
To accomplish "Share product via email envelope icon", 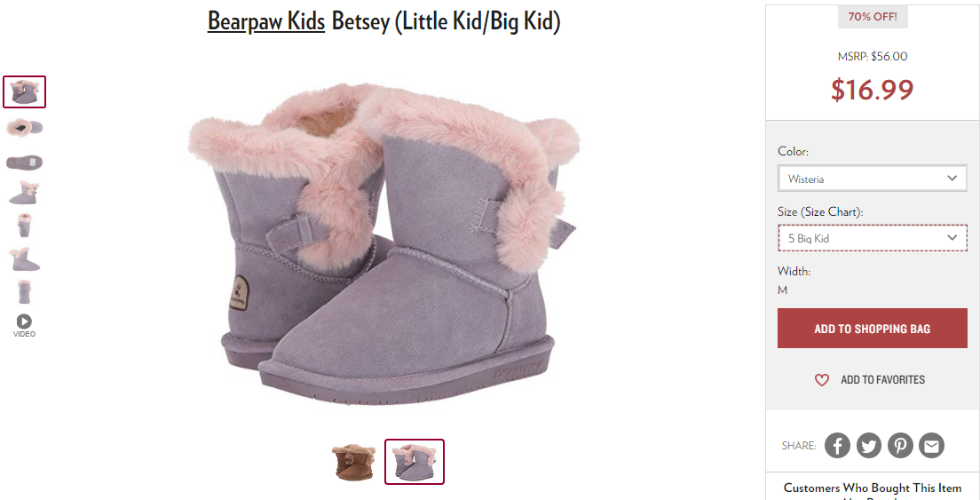I will point(931,446).
